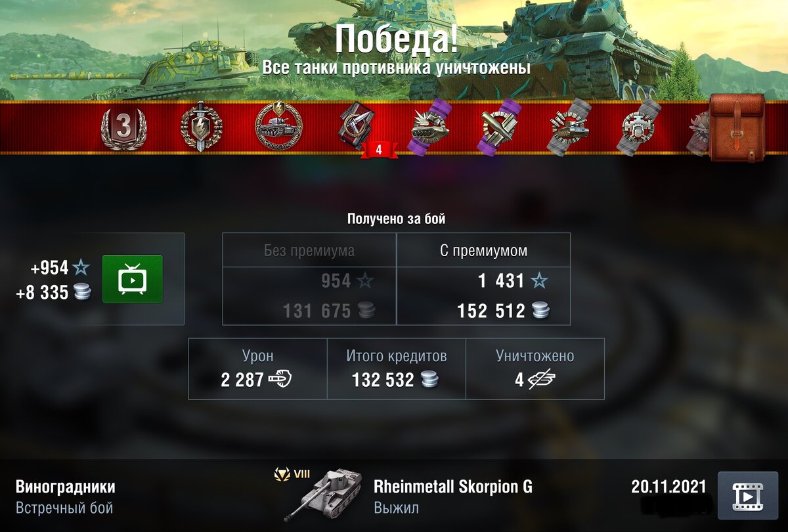Select the 'Без премиума' earnings column
788x532 pixels.
pyautogui.click(x=309, y=278)
